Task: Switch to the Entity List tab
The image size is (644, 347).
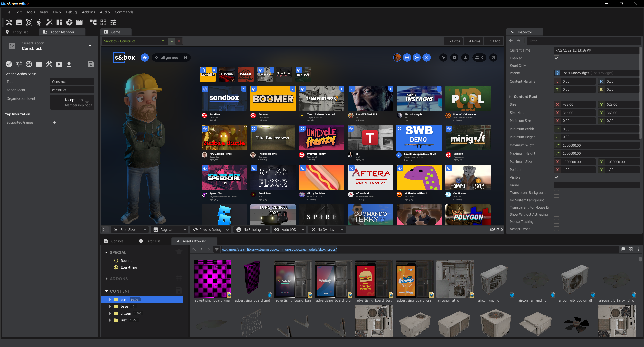Action: 20,32
